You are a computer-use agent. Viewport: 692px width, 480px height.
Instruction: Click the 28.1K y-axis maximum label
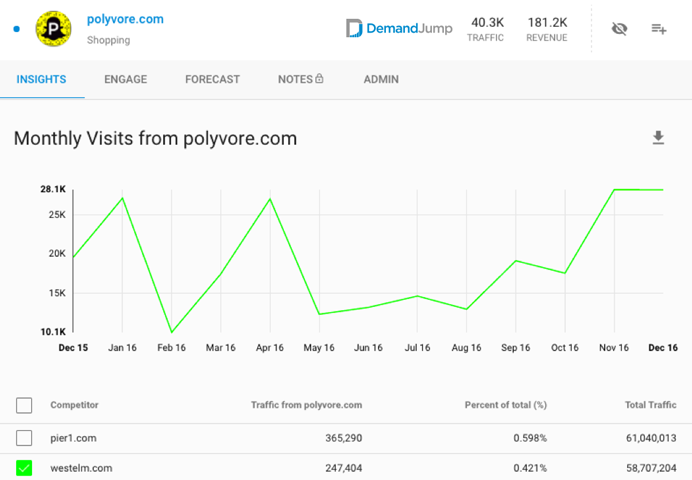pos(53,189)
